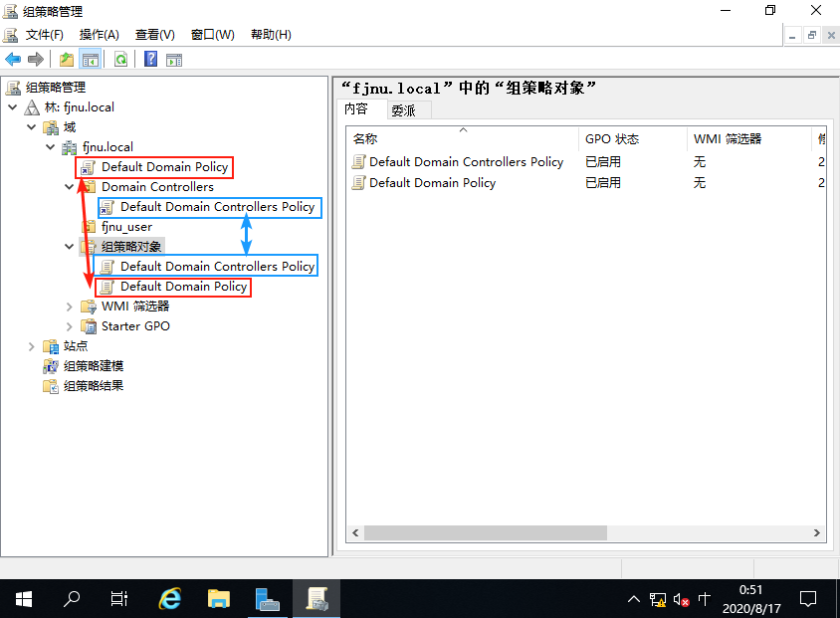The image size is (840, 618).
Task: Click the muted speaker tray icon
Action: click(681, 600)
